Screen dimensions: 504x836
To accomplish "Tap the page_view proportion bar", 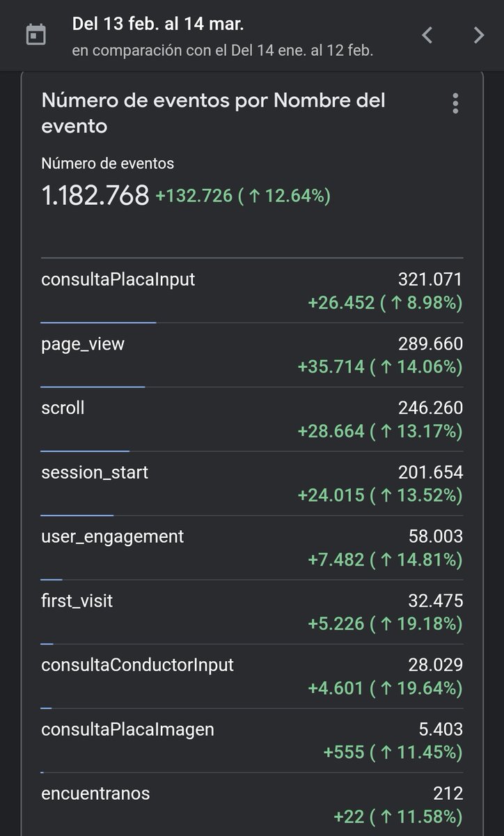I will (93, 387).
